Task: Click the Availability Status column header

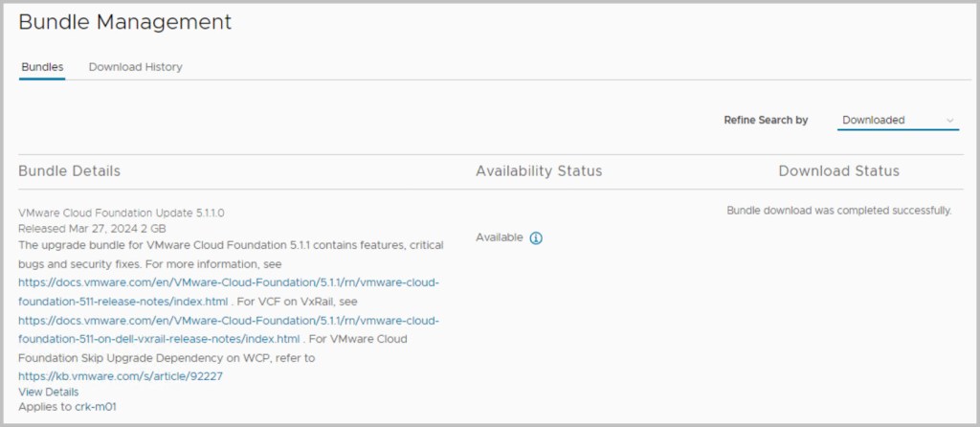Action: coord(539,171)
